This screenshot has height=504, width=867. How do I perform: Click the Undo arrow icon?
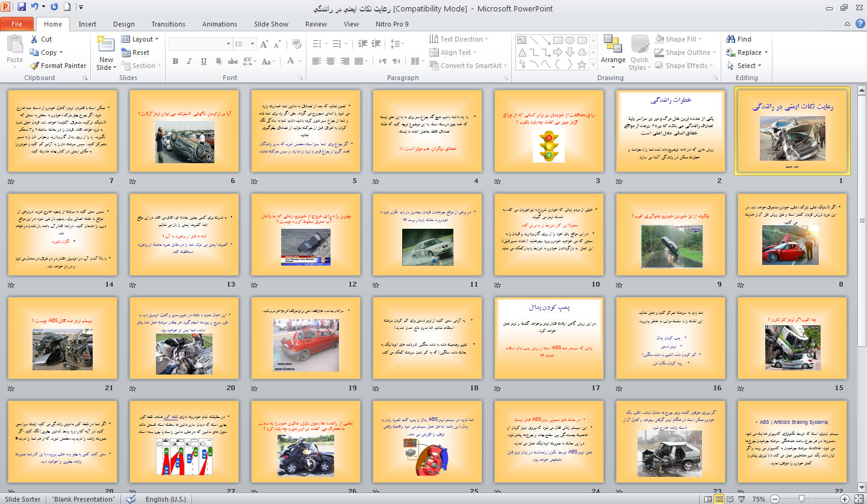pos(35,7)
